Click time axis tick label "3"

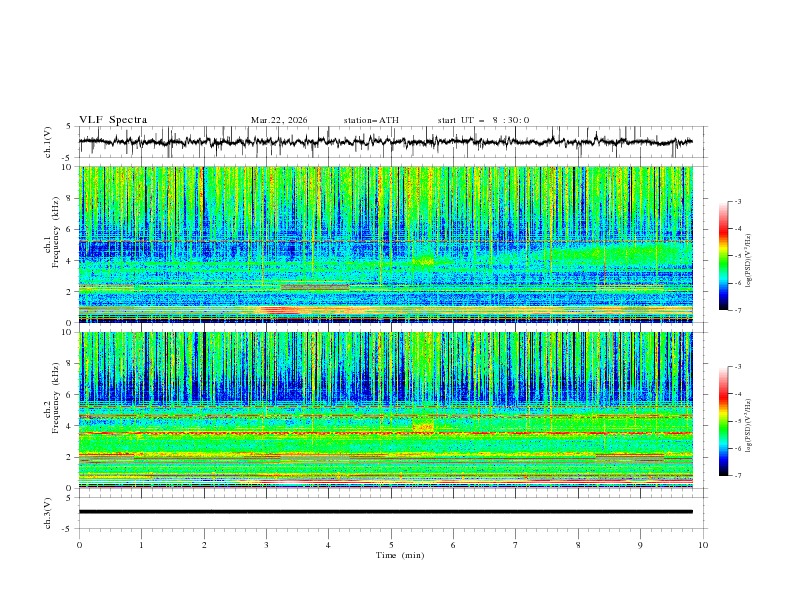(266, 545)
